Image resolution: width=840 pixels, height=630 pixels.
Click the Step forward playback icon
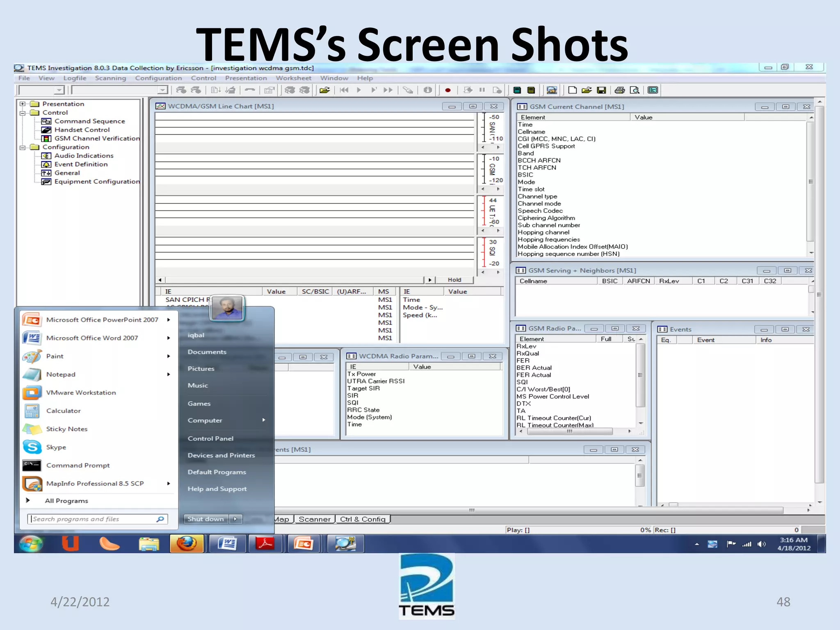pos(374,90)
